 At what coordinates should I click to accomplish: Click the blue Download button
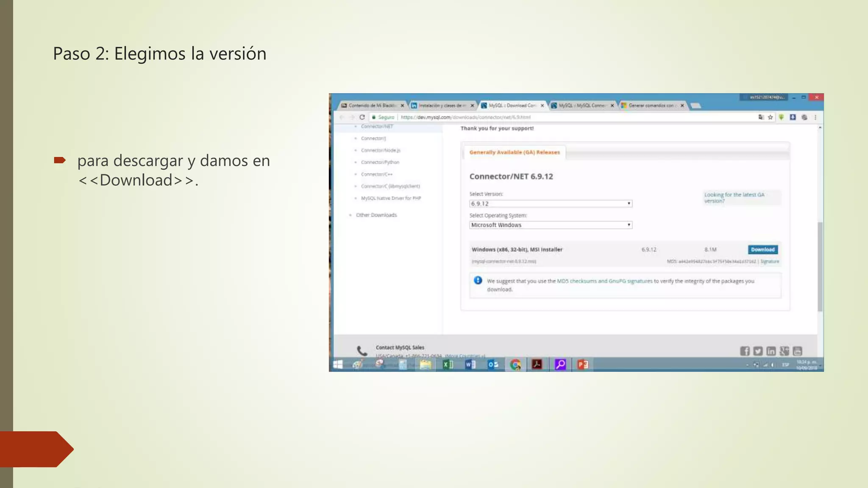click(x=762, y=250)
